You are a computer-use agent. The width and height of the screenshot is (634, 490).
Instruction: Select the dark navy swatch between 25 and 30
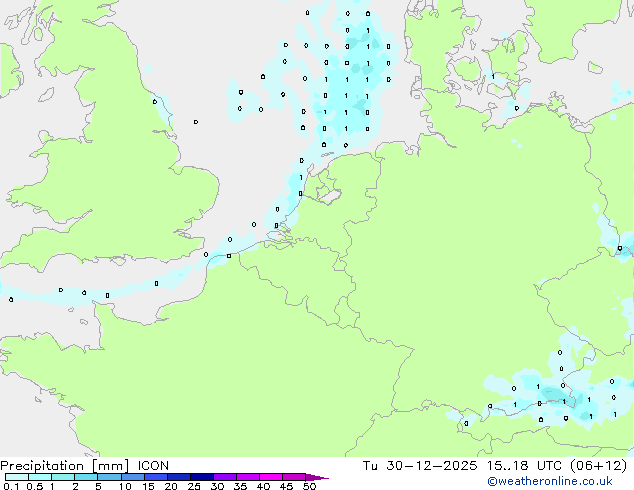[202, 477]
